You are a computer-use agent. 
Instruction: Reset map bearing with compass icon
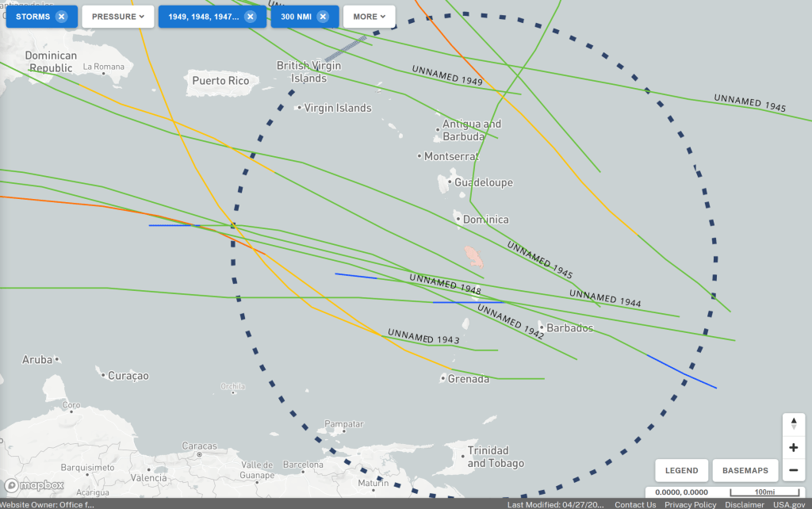[794, 424]
